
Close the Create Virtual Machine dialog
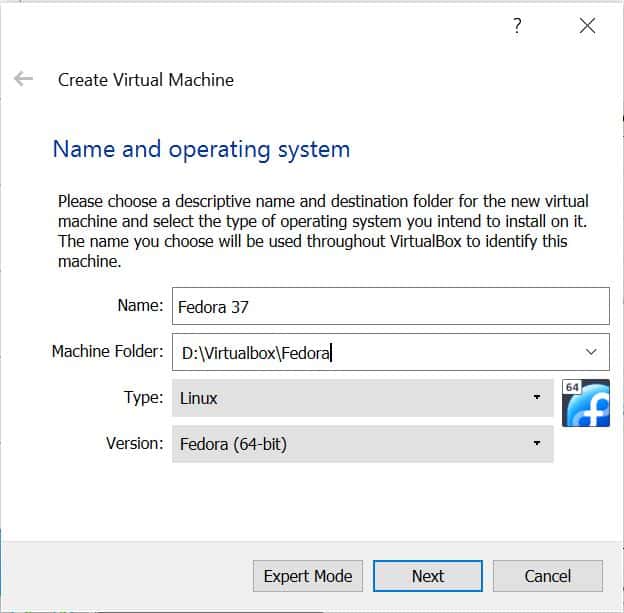coord(587,26)
